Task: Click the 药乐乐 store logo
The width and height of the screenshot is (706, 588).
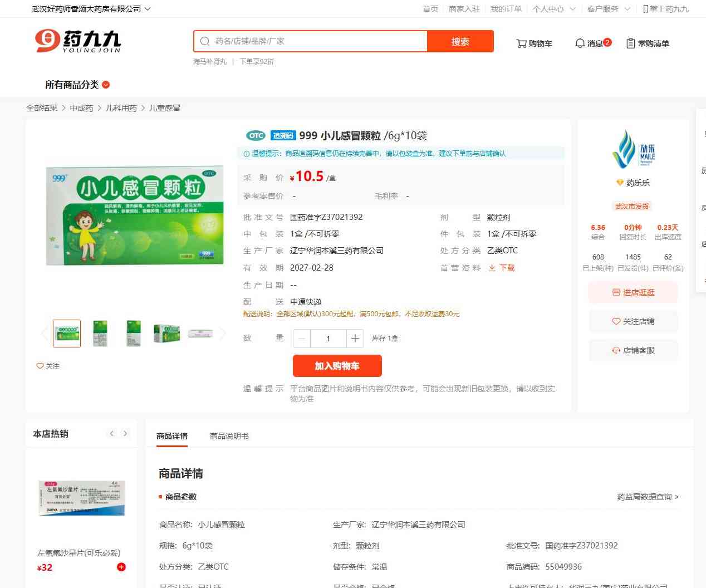Action: click(x=633, y=149)
